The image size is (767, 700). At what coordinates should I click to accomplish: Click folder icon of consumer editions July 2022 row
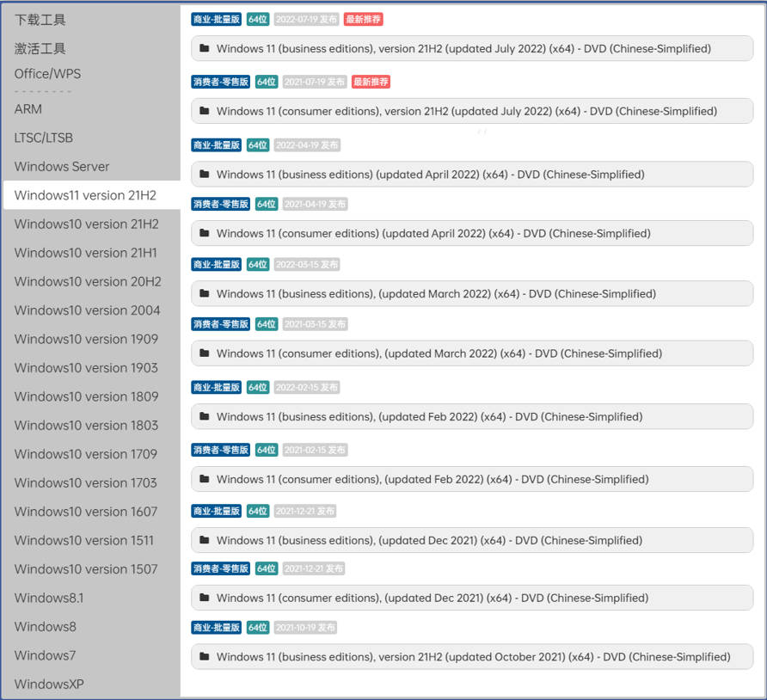(x=205, y=111)
